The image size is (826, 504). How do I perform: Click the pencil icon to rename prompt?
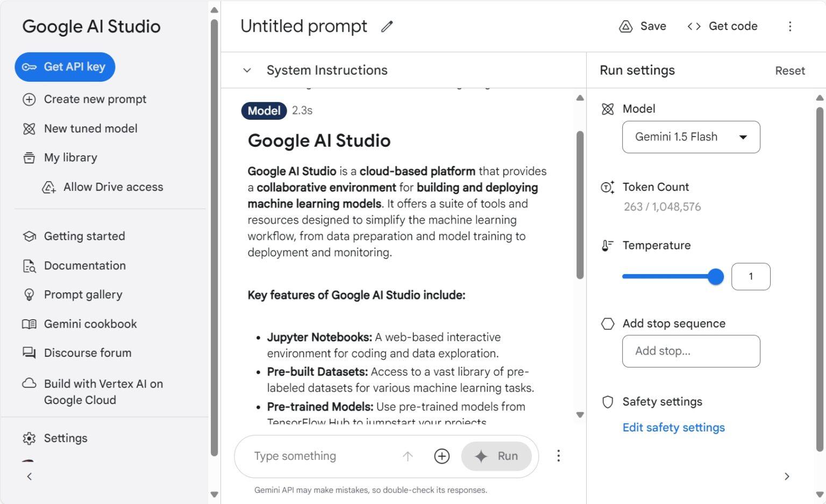click(x=387, y=26)
